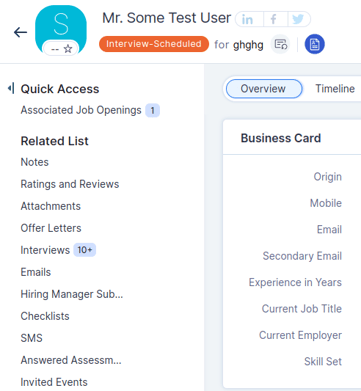Jump to Attachments related list

(51, 206)
